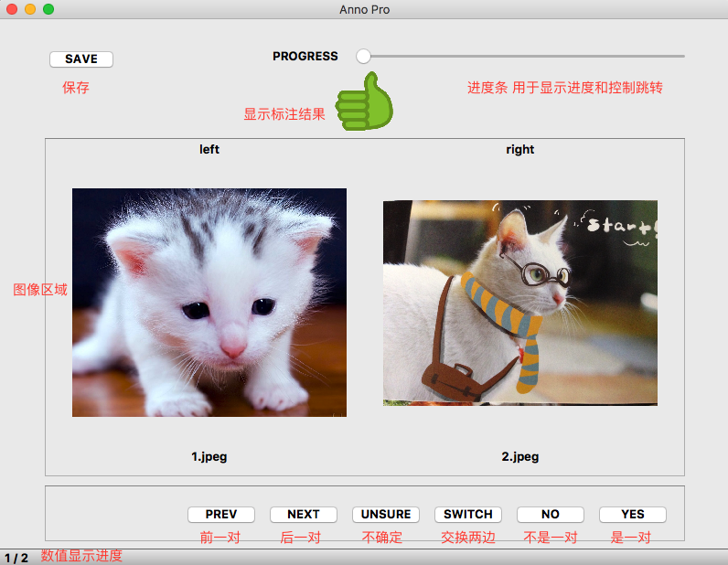Screen dimensions: 728x565
Task: Click the 2.jpeg file name
Action: (x=520, y=457)
